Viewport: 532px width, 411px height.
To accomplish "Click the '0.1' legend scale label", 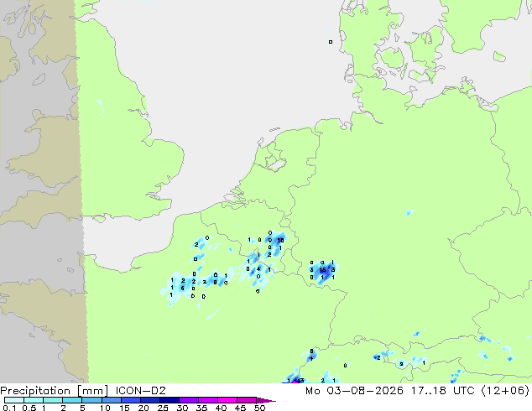I will click(x=9, y=408).
